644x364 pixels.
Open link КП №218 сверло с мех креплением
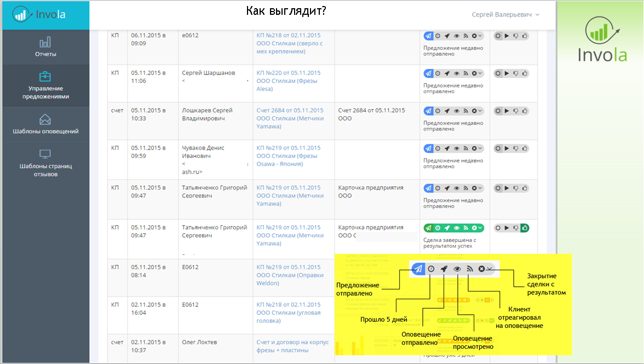point(290,43)
